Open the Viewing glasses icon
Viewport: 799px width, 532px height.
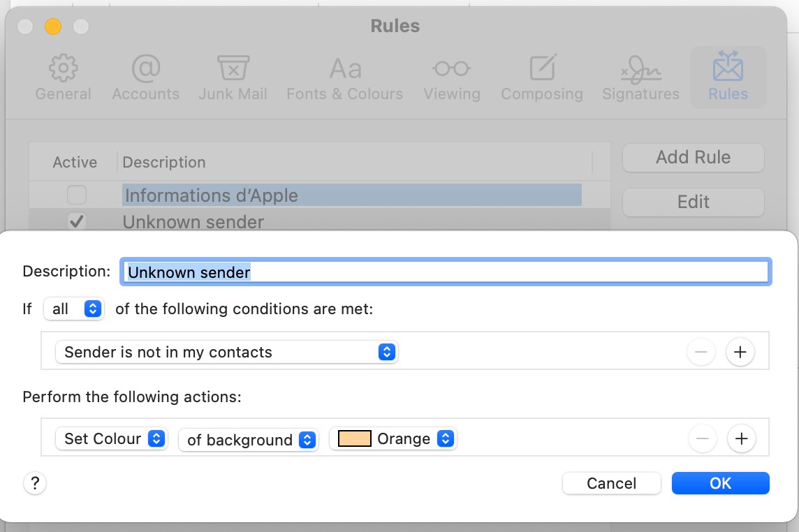[x=451, y=69]
